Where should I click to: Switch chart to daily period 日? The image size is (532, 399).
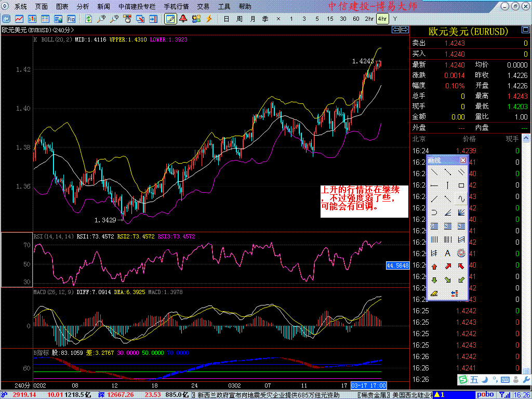227,19
